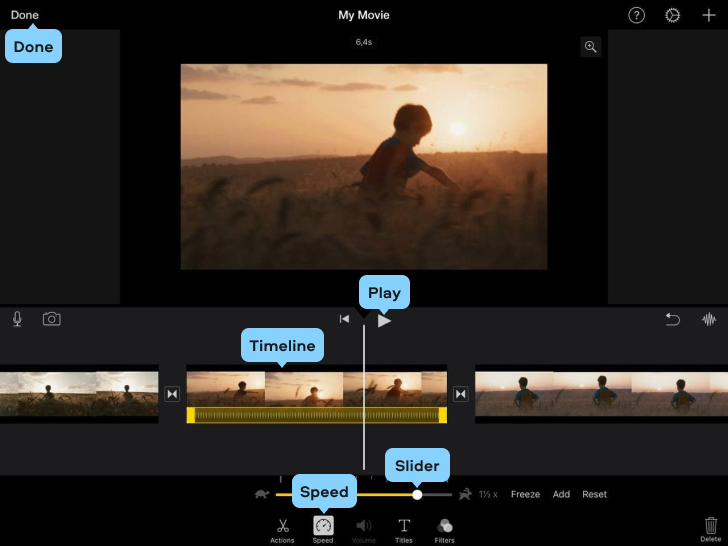Image resolution: width=728 pixels, height=546 pixels.
Task: Open the Titles tool
Action: pos(404,531)
